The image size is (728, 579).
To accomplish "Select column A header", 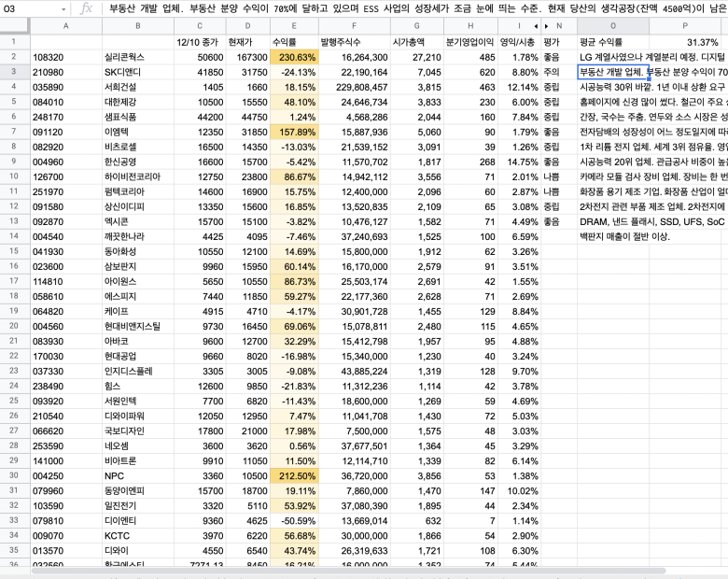I will (x=66, y=26).
